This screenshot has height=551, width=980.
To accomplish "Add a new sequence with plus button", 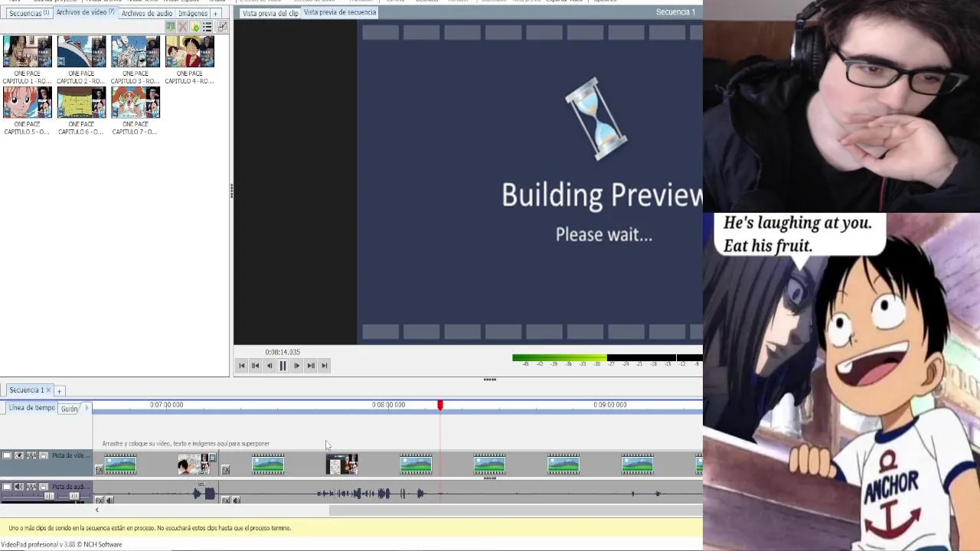I will 59,391.
